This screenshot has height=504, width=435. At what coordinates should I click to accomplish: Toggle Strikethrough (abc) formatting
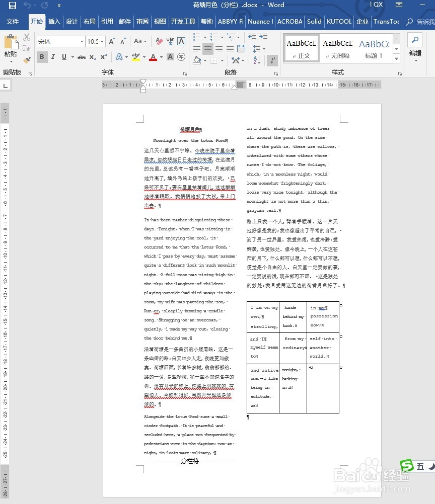click(82, 57)
